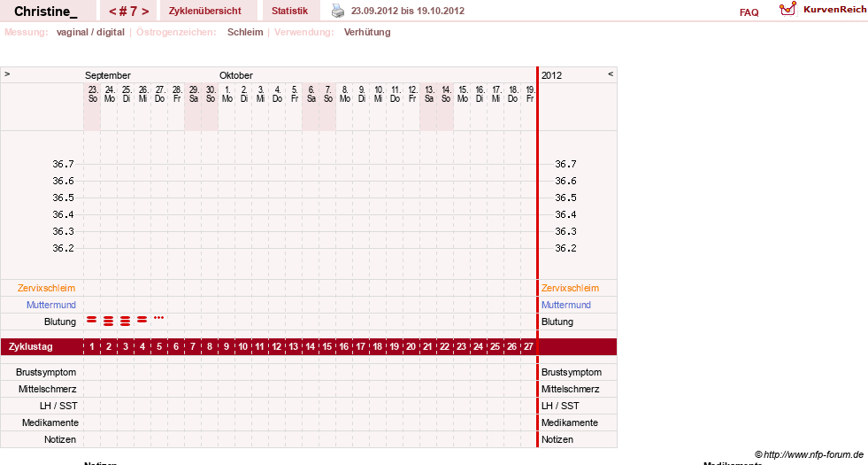The image size is (868, 465).
Task: Select cycle day 14 cell
Action: point(310,347)
